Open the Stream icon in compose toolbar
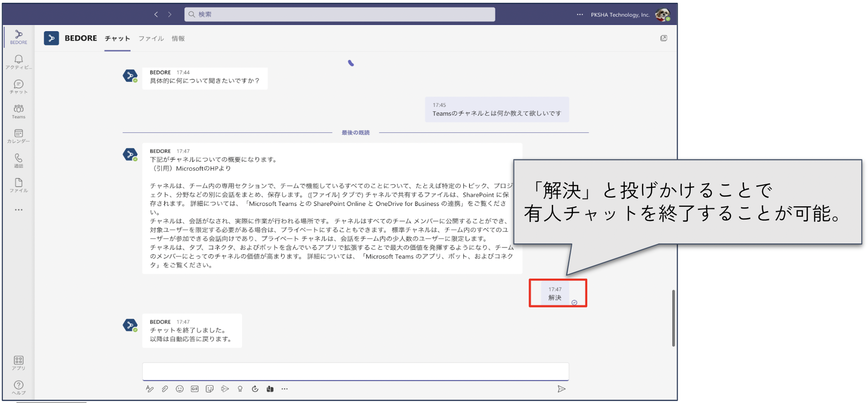 (225, 389)
